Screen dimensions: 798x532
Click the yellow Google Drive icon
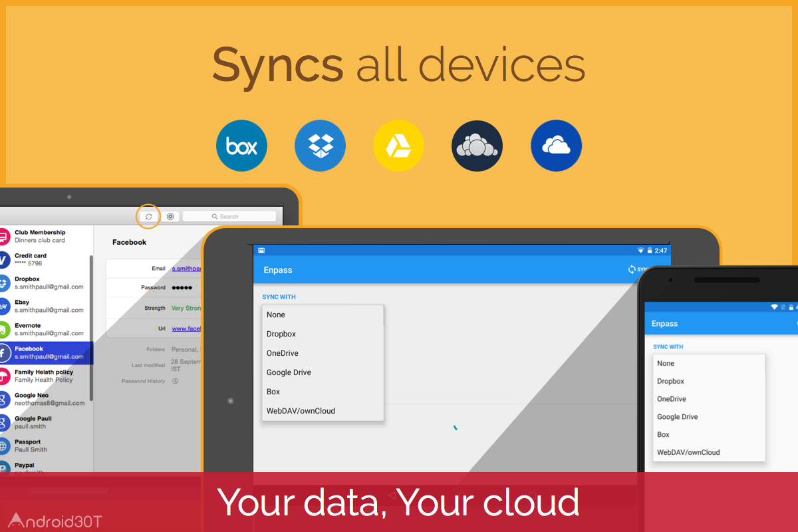[x=399, y=146]
